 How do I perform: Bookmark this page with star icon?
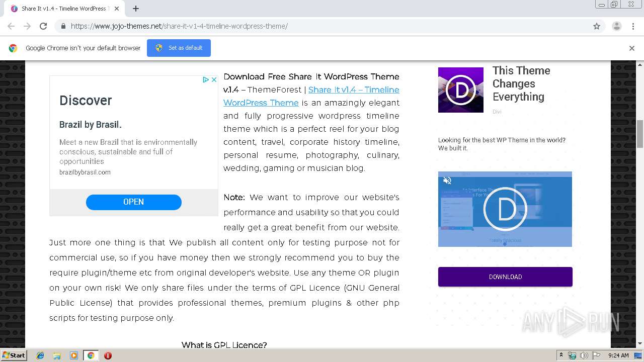[x=597, y=26]
